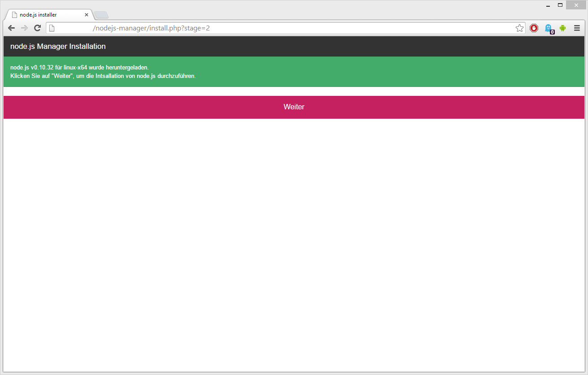
Task: Open a new tab
Action: [101, 15]
